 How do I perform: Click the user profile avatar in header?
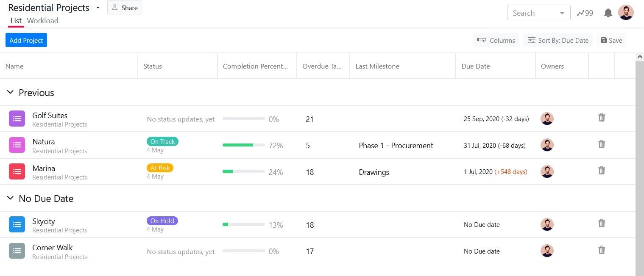pyautogui.click(x=626, y=13)
